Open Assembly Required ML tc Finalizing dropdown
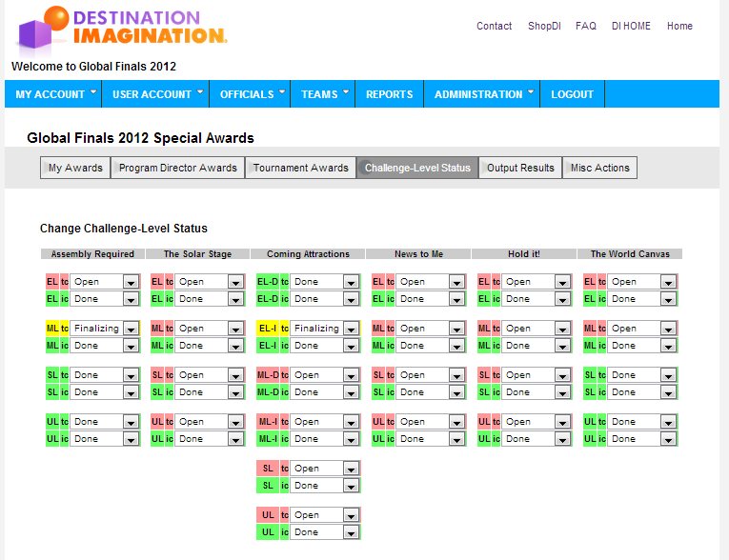Image resolution: width=729 pixels, height=560 pixels. (x=105, y=329)
